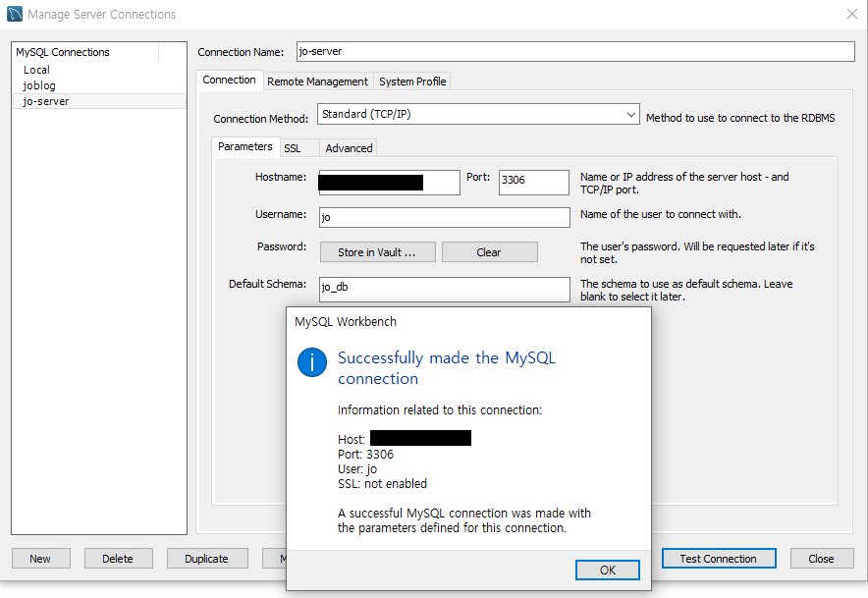Confirm dialog with OK button
Screen dimensions: 868x598
(607, 570)
